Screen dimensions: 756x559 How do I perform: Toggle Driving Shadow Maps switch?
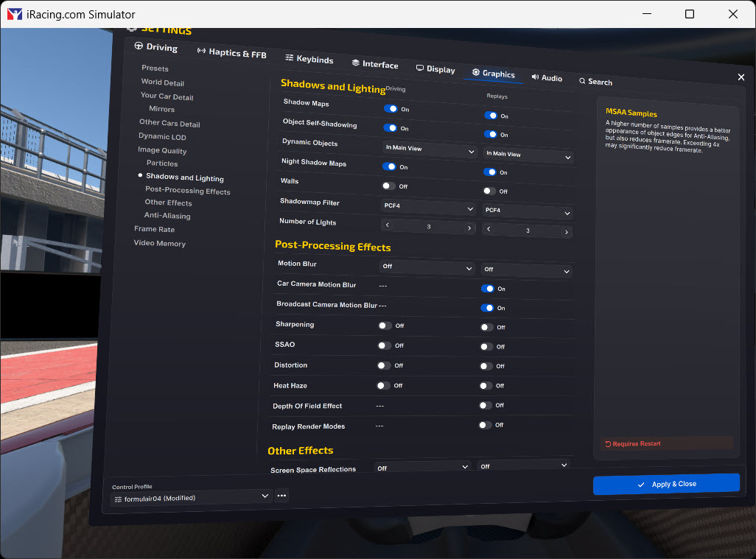click(390, 109)
